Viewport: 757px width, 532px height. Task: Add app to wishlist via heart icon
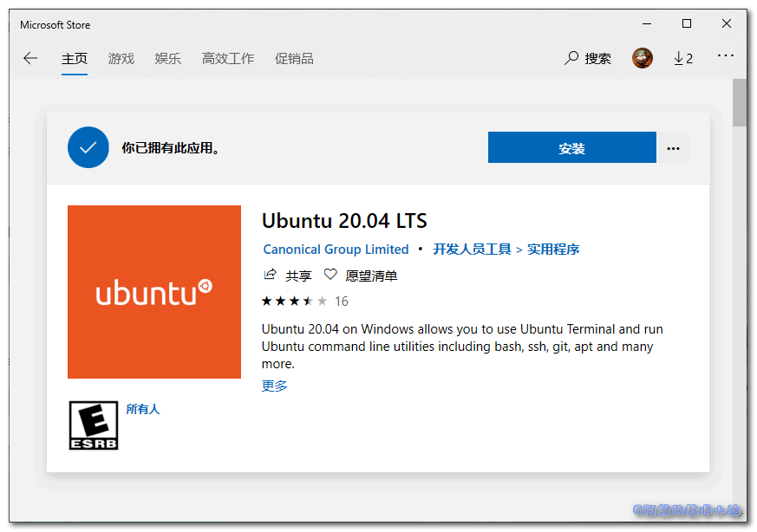click(330, 275)
